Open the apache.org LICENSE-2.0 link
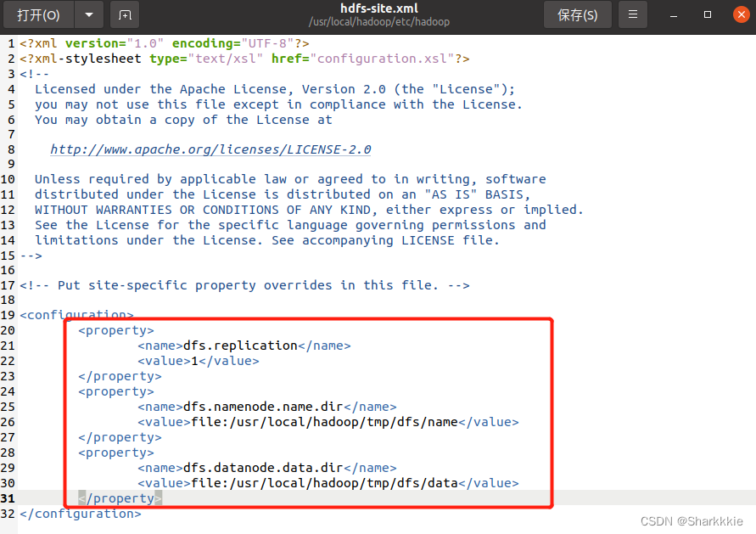756x534 pixels. [x=210, y=149]
